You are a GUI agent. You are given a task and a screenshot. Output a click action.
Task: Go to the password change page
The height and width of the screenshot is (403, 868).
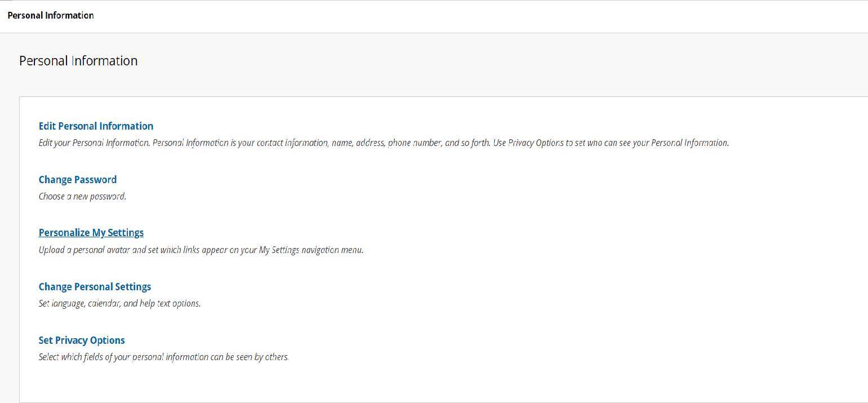(x=77, y=180)
